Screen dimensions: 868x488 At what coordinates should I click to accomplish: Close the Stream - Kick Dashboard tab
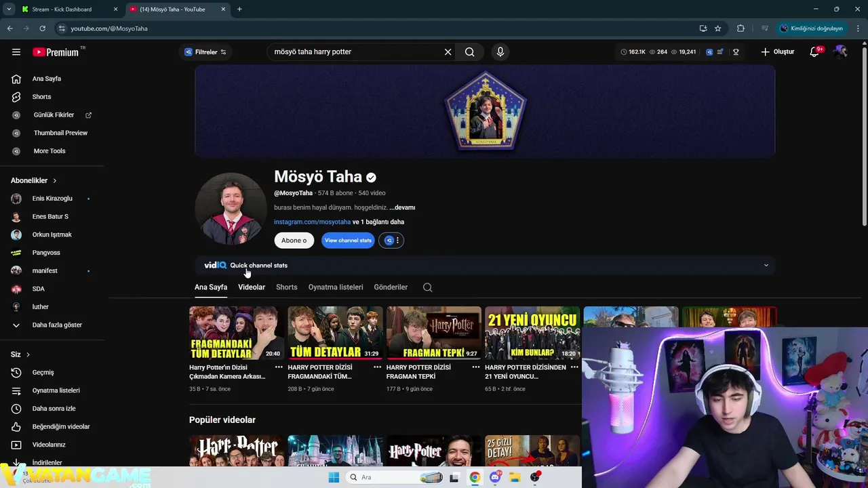[115, 9]
